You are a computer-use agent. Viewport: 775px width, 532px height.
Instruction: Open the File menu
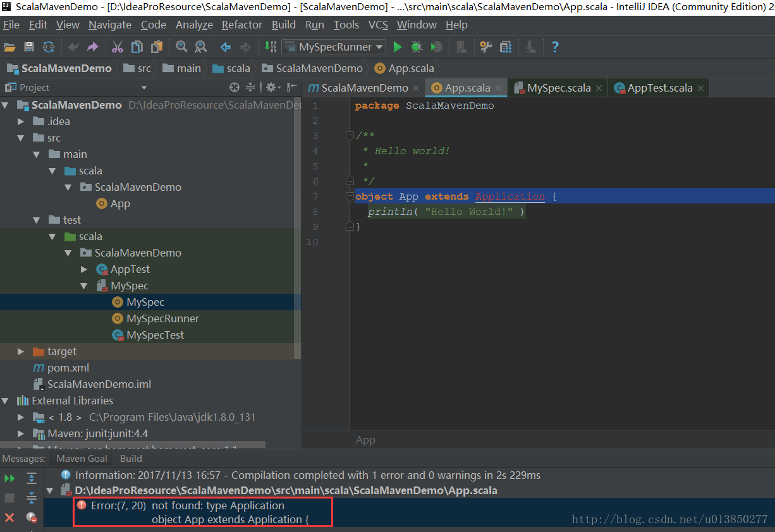[11, 25]
